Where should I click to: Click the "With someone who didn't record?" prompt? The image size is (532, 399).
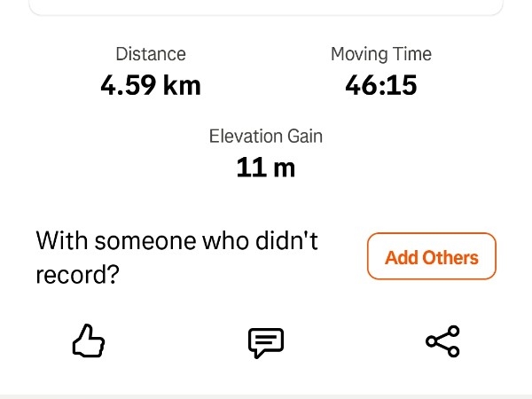(x=177, y=257)
